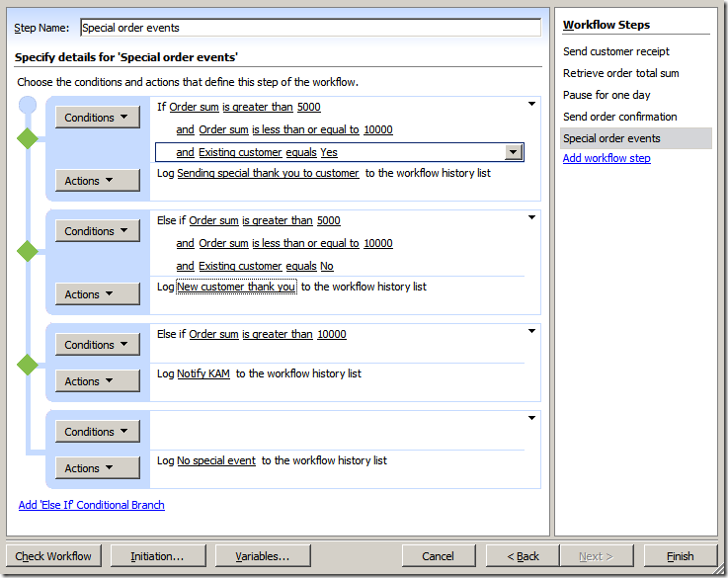
Task: Click 'equals' in Existing customer No condition
Action: click(301, 266)
